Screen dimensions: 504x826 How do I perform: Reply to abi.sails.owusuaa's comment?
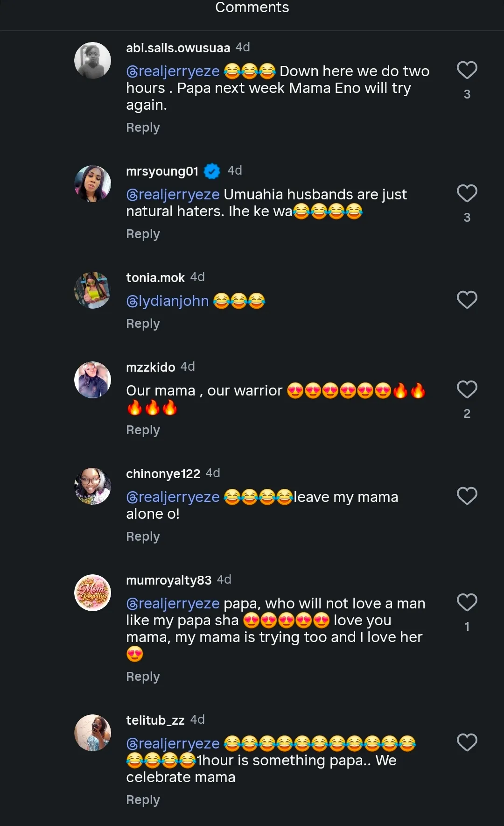pyautogui.click(x=143, y=127)
